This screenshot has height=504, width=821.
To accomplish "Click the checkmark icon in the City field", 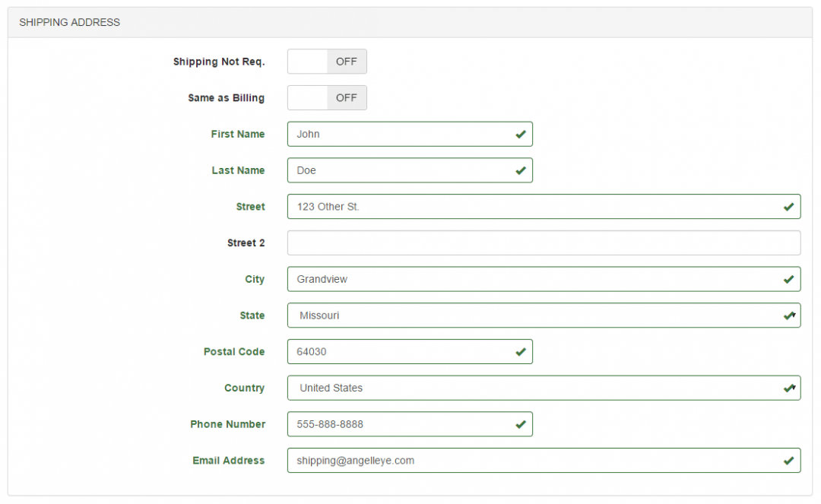I will 788,279.
